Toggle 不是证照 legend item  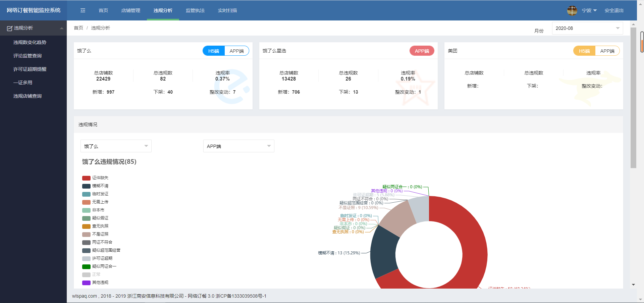point(95,234)
